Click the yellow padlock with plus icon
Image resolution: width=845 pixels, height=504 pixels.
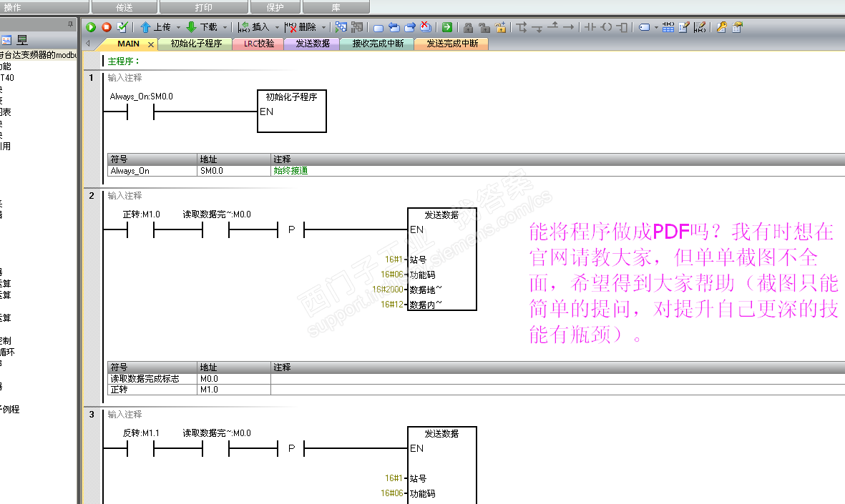501,27
